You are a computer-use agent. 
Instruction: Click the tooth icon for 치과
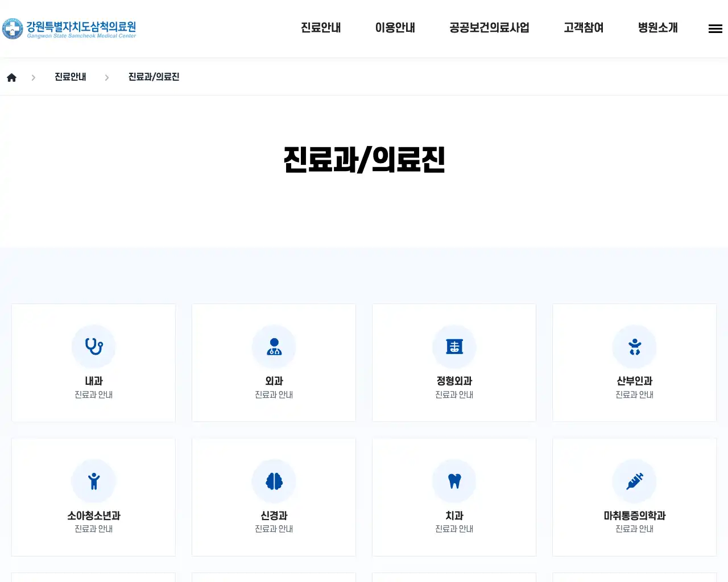pos(454,481)
